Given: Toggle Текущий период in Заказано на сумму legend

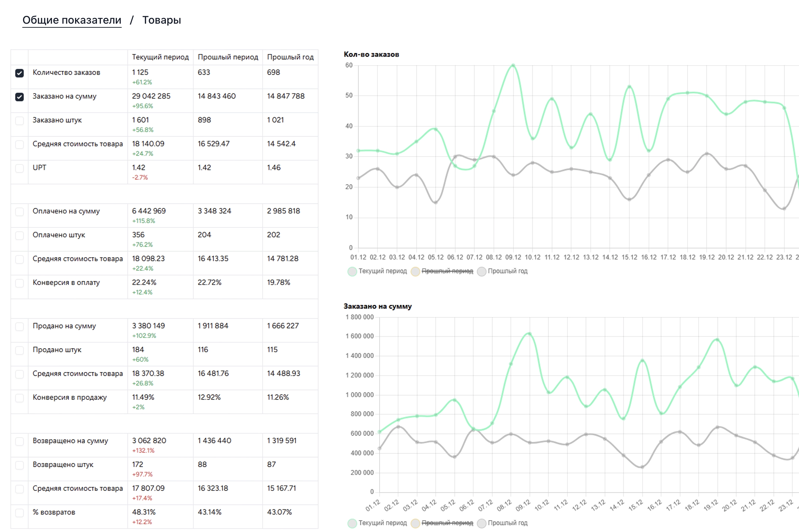Looking at the screenshot, I should (x=377, y=523).
